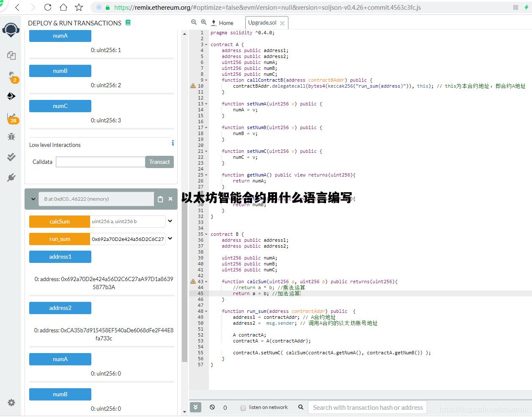532x417 pixels.
Task: Open the Debugger bug icon
Action: [x=11, y=136]
